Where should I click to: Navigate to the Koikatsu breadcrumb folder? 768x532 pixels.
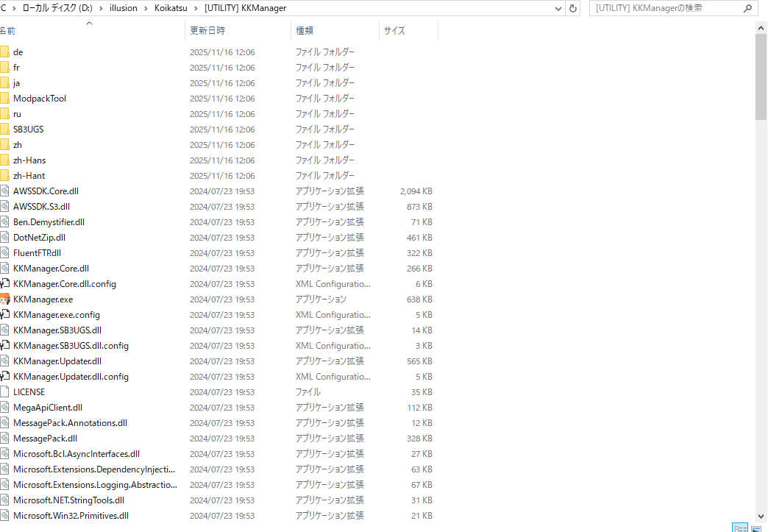coord(169,8)
